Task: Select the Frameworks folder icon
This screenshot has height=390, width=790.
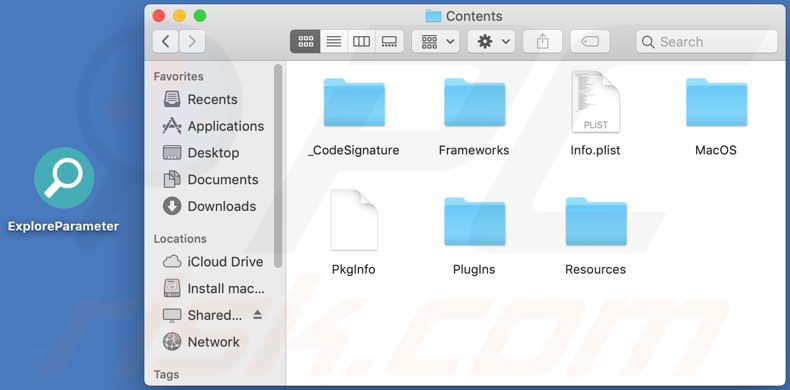Action: (x=474, y=102)
